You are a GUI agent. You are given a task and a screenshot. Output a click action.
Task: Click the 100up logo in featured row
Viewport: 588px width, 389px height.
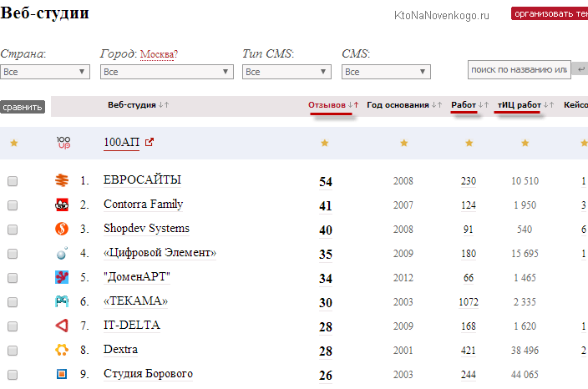coord(63,143)
